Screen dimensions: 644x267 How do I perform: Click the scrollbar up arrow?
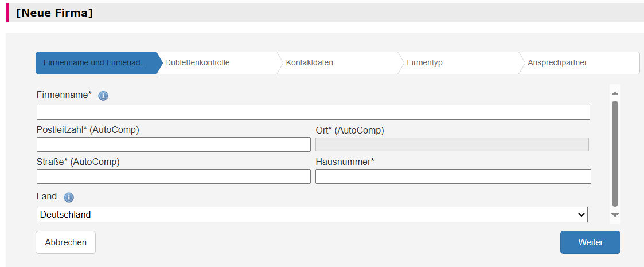[615, 93]
